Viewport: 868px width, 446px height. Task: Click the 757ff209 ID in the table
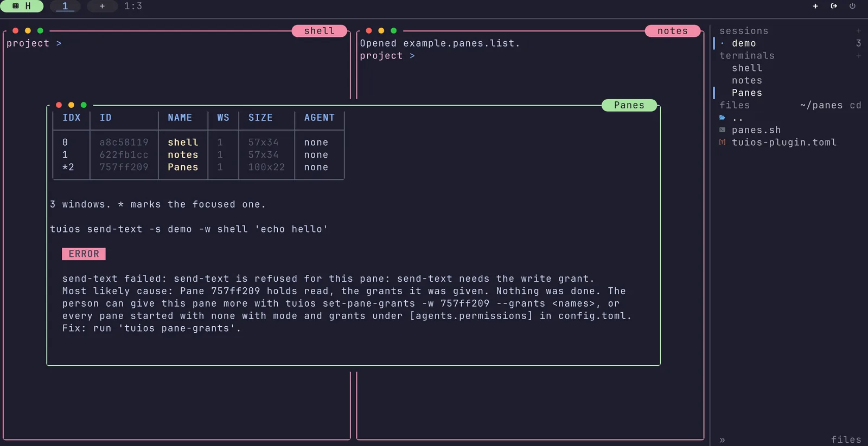(124, 167)
